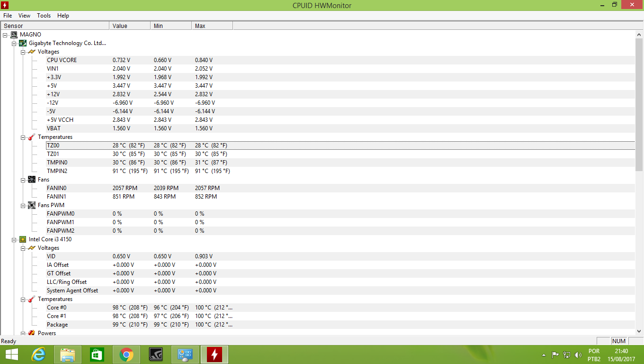Viewport: 644px width, 364px height.
Task: Click the Voltages icon under Intel Core i3
Action: tap(32, 248)
